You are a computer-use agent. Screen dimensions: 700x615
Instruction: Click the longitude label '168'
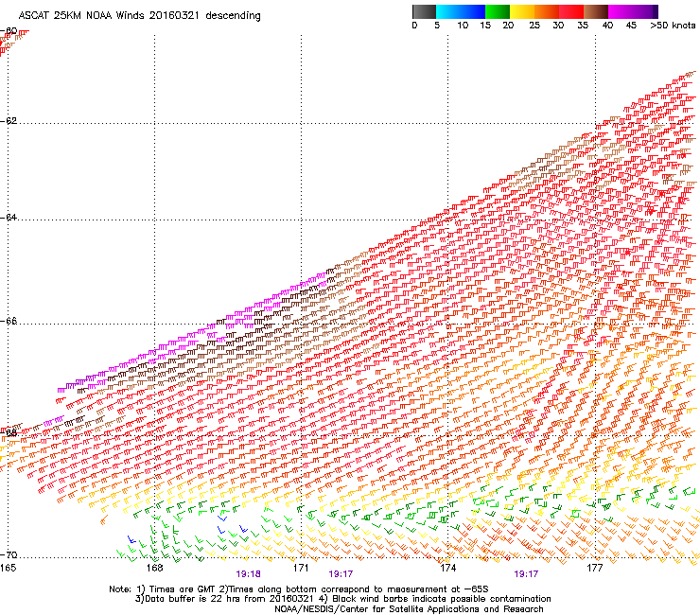pos(154,568)
